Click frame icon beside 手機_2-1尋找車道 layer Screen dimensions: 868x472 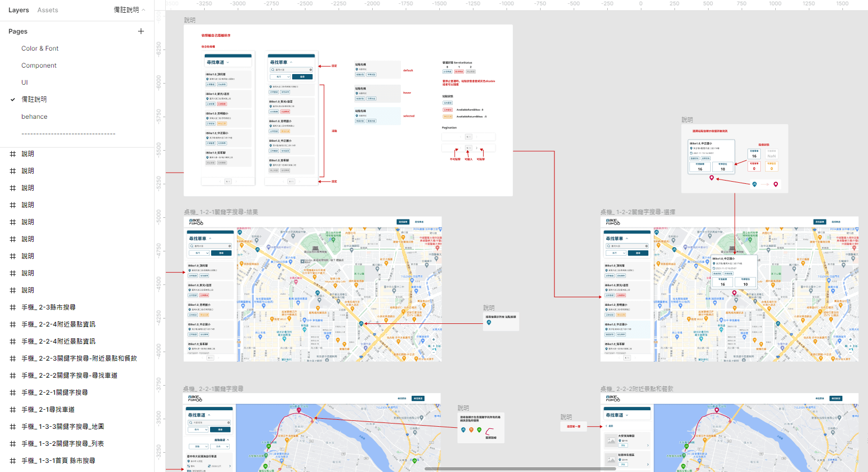pos(13,410)
